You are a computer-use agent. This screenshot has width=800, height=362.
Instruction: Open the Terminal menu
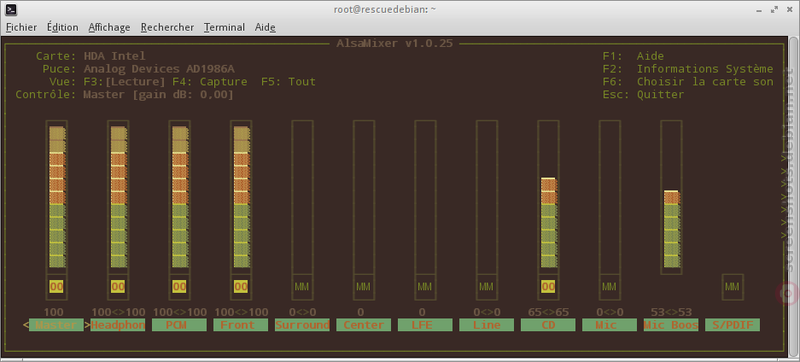click(224, 27)
